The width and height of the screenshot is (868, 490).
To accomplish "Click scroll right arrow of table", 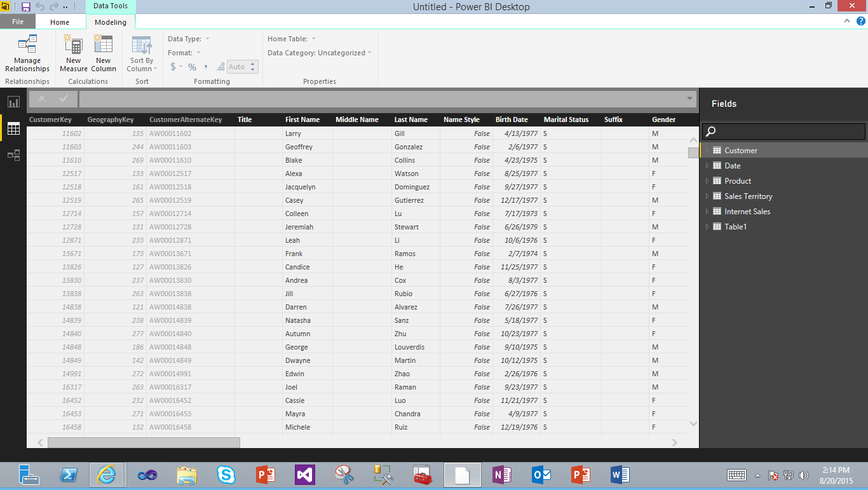I will click(675, 442).
